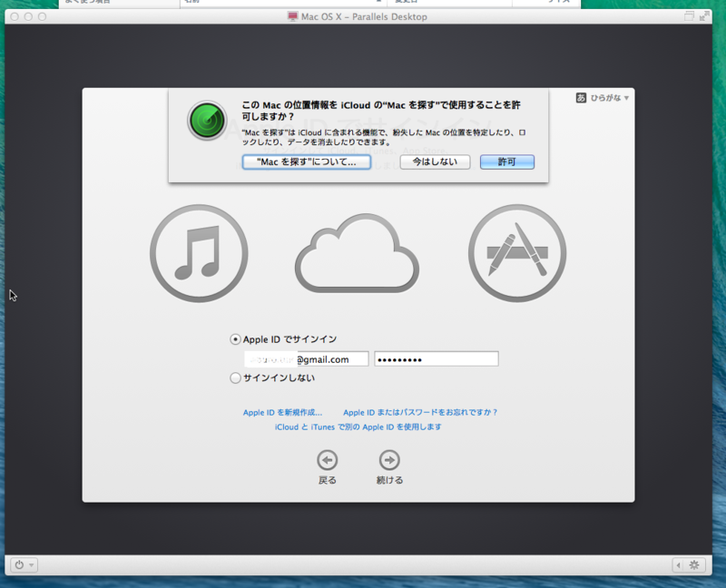This screenshot has width=726, height=588.
Task: Click the 戻る back arrow icon
Action: click(x=327, y=461)
